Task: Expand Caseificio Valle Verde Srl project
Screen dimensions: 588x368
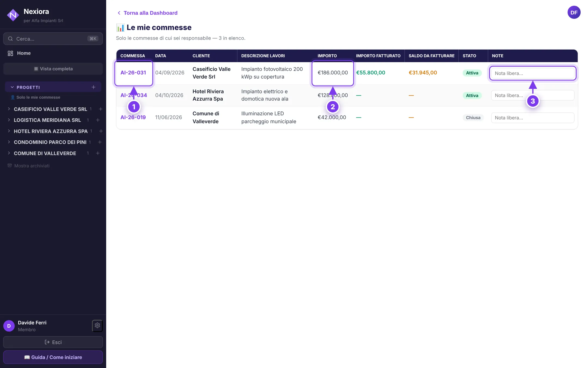Action: (9, 109)
